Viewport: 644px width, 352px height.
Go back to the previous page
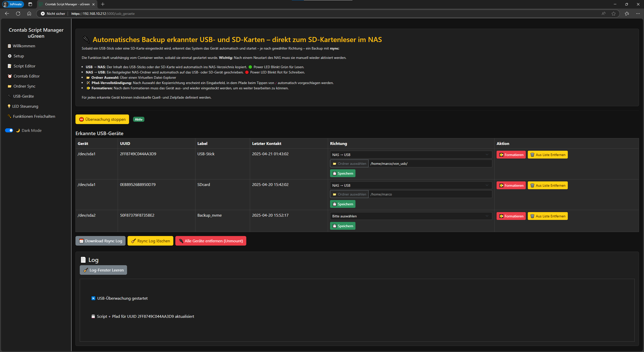pyautogui.click(x=7, y=14)
